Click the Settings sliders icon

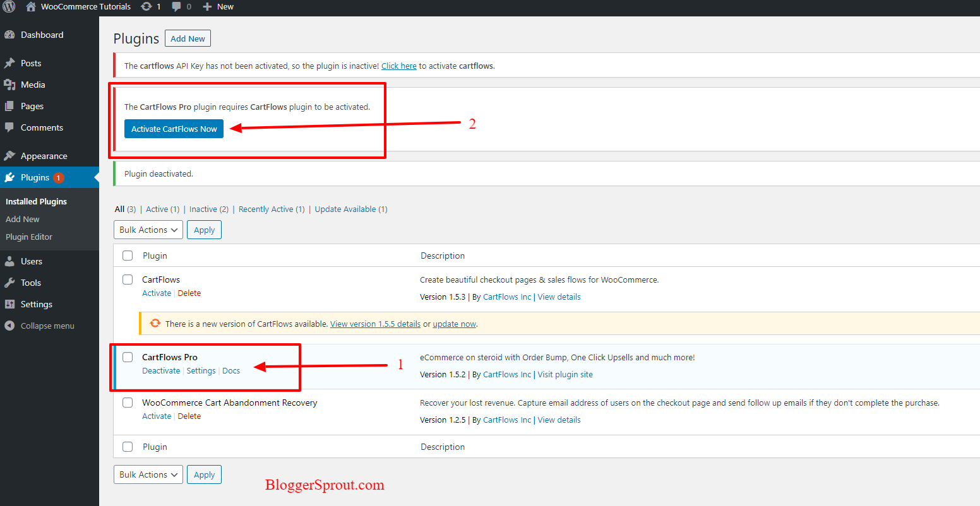pos(9,304)
